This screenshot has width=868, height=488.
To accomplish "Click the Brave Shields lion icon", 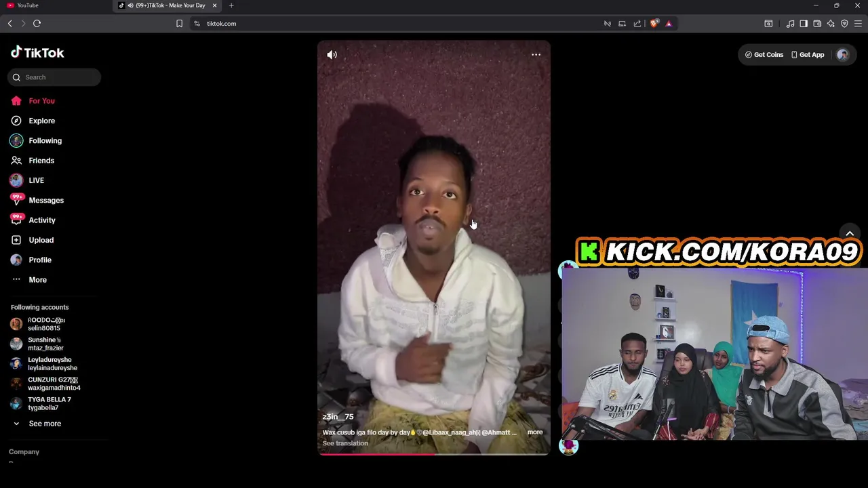I will pyautogui.click(x=654, y=24).
